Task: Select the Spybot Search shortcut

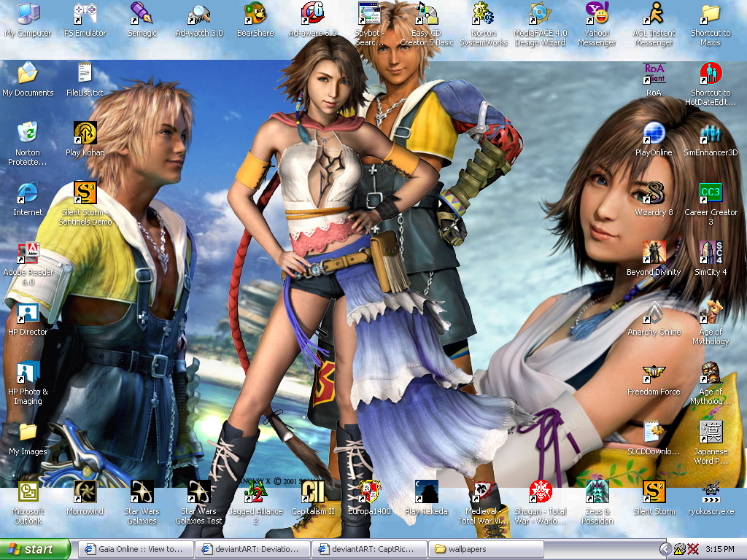Action: [369, 24]
